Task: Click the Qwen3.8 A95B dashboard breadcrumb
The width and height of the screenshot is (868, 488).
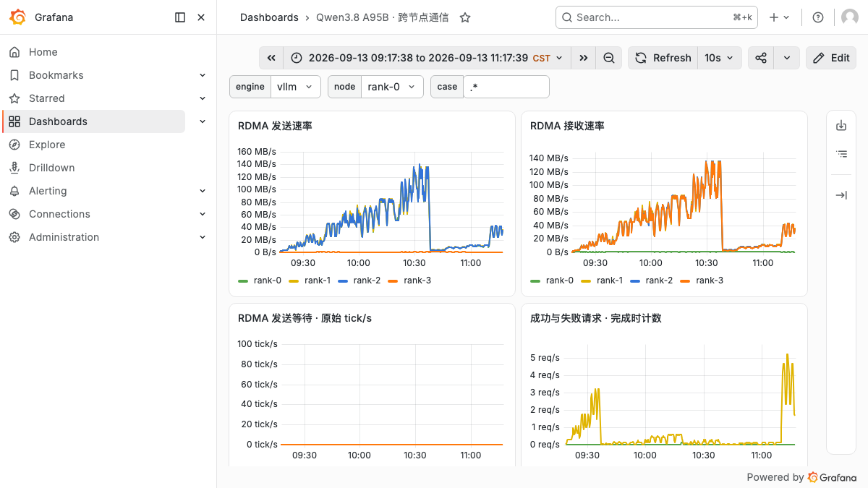Action: tap(382, 17)
